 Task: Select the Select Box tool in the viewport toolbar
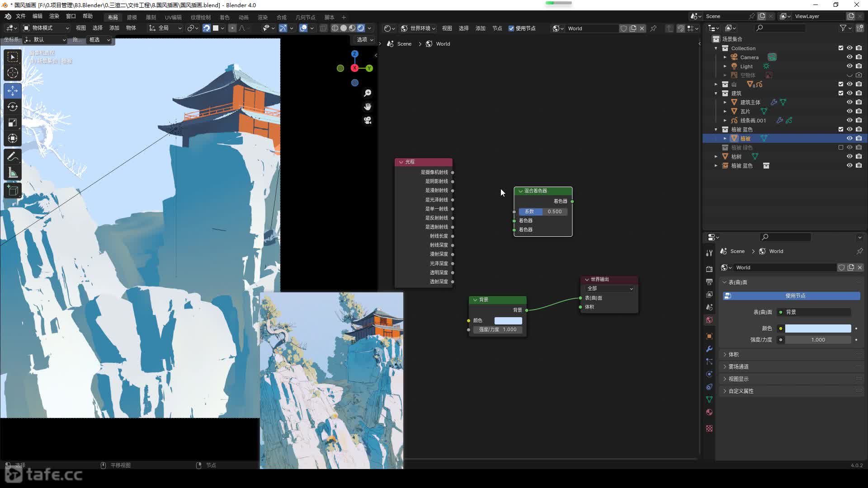click(13, 57)
